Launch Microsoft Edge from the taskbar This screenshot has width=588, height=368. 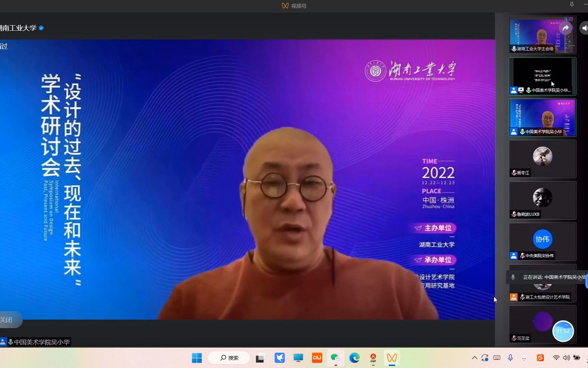click(355, 358)
